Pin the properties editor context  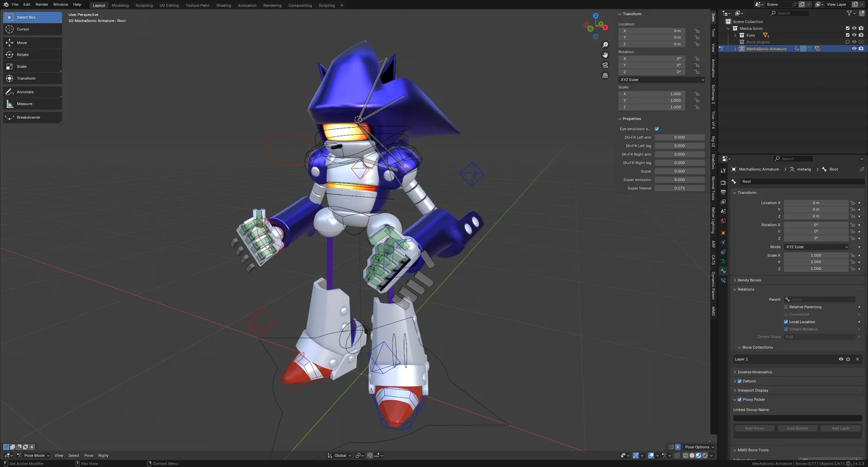pyautogui.click(x=861, y=169)
